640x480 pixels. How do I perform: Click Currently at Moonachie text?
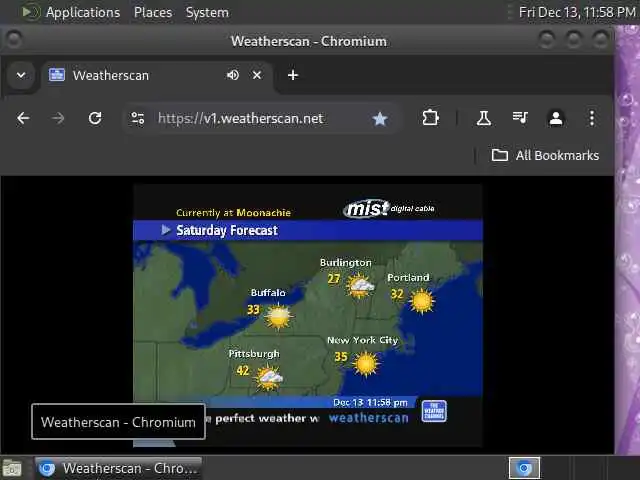coord(233,213)
